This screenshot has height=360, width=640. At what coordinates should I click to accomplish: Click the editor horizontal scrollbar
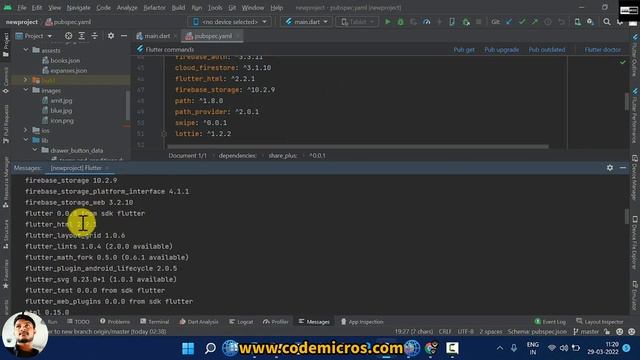coord(358,147)
